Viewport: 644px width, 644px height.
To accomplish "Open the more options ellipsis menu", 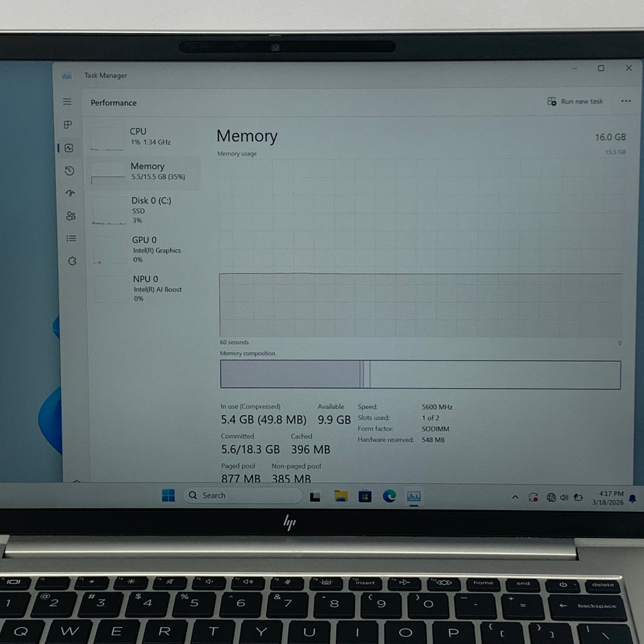I will point(626,101).
